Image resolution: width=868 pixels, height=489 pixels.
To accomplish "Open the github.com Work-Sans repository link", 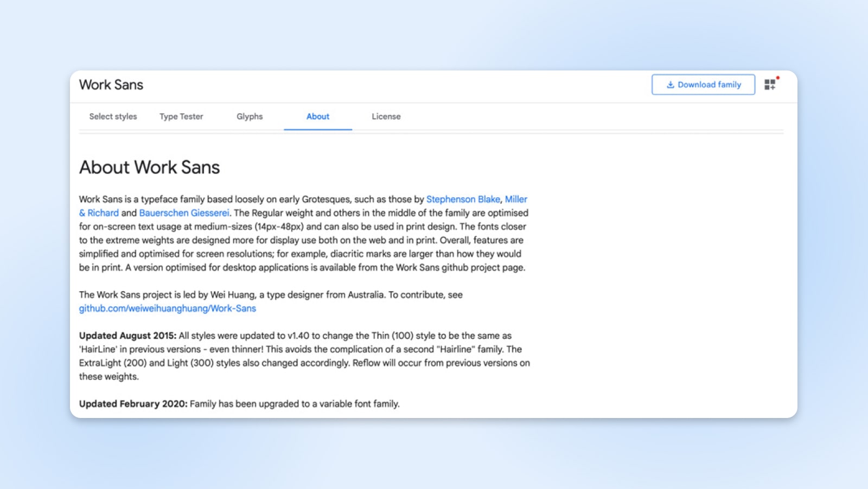I will [167, 308].
